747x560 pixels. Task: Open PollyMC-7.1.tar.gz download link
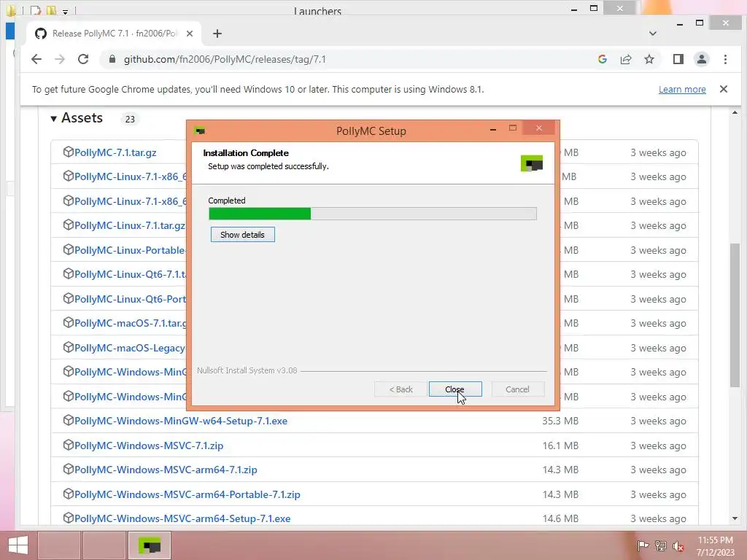pyautogui.click(x=115, y=152)
